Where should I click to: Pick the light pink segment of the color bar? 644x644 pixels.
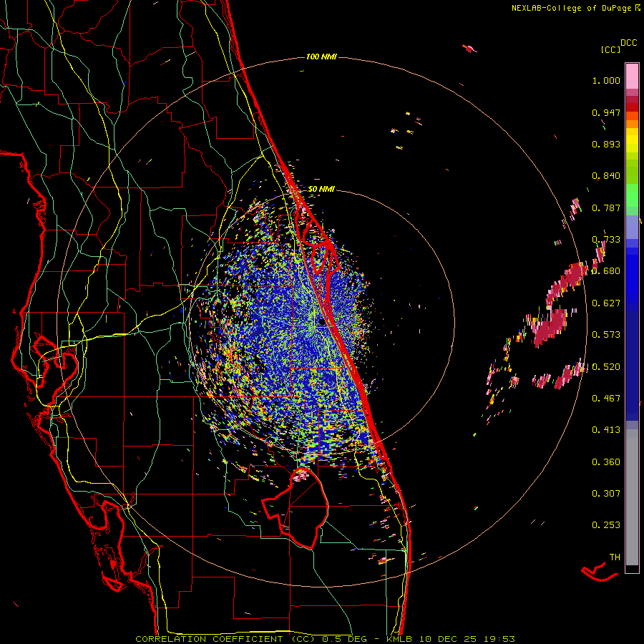click(632, 77)
